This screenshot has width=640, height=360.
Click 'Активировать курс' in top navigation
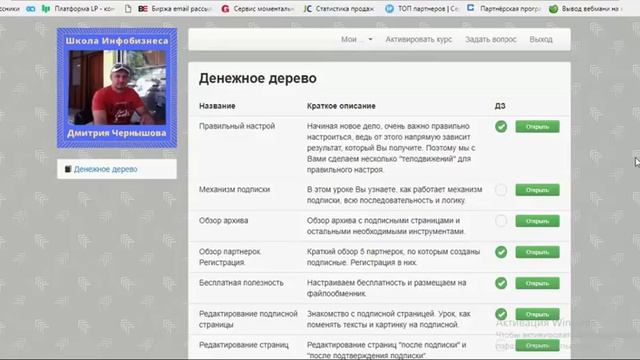pos(418,40)
